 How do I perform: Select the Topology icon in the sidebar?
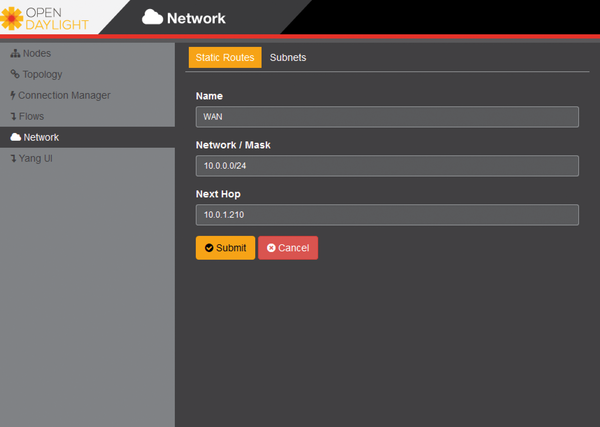coord(15,74)
